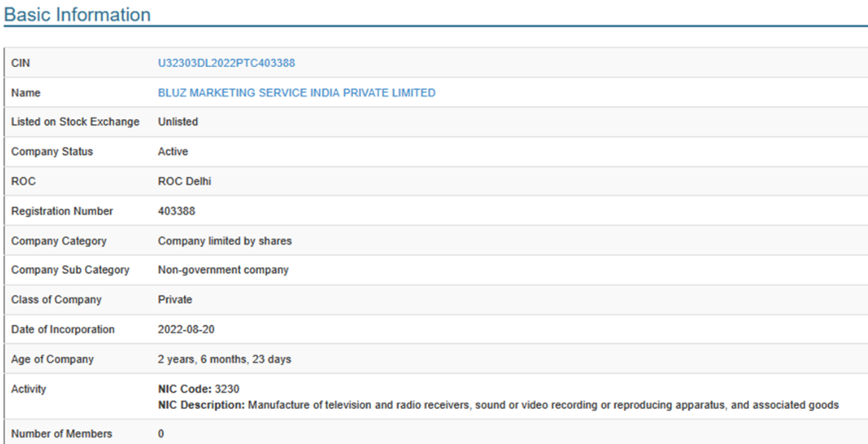Select the Company limited by shares text

pos(224,241)
